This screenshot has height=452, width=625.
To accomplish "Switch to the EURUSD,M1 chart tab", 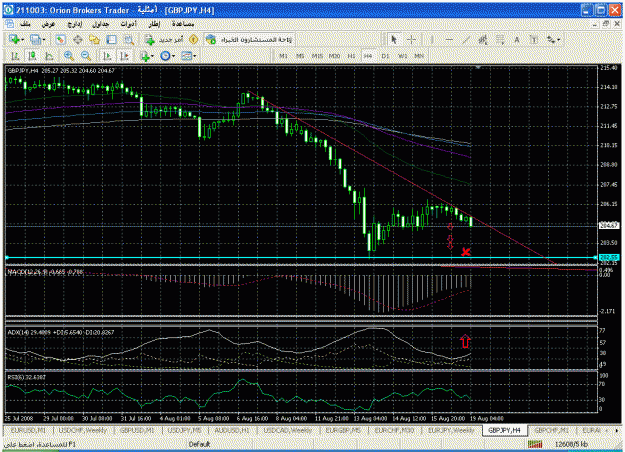I will click(28, 430).
